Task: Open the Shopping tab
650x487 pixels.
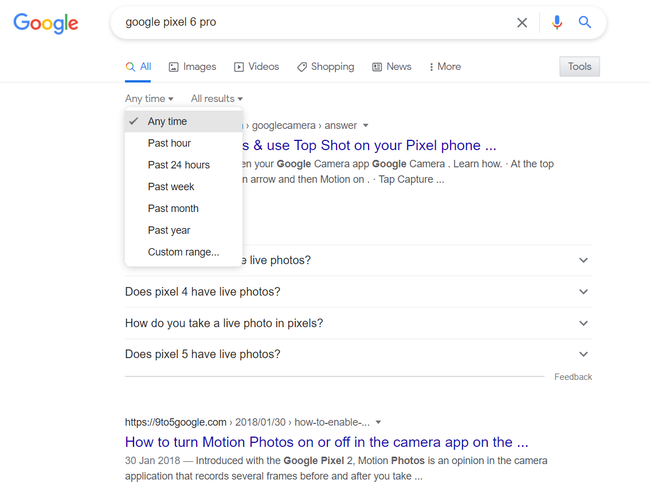Action: (325, 67)
